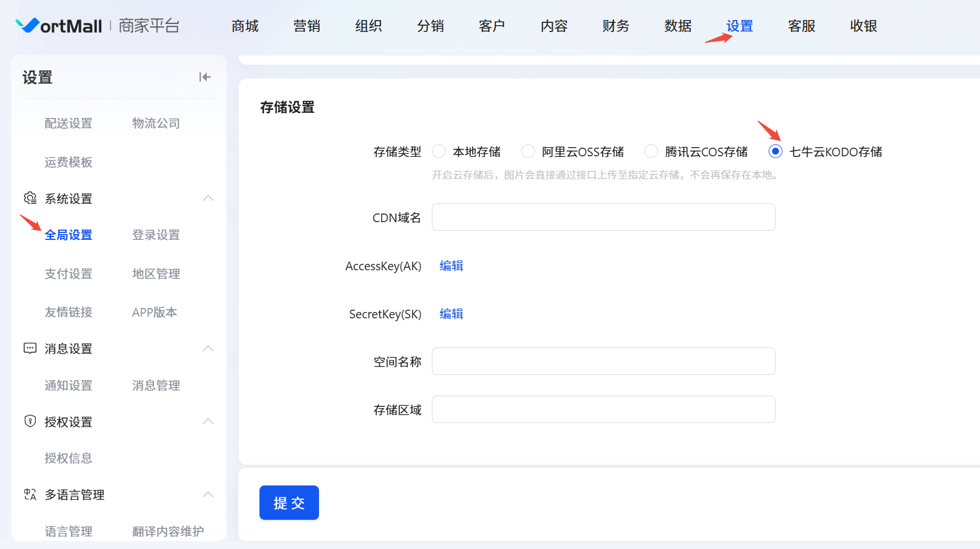980x549 pixels.
Task: Collapse the 授权设置 section chevron
Action: (208, 421)
